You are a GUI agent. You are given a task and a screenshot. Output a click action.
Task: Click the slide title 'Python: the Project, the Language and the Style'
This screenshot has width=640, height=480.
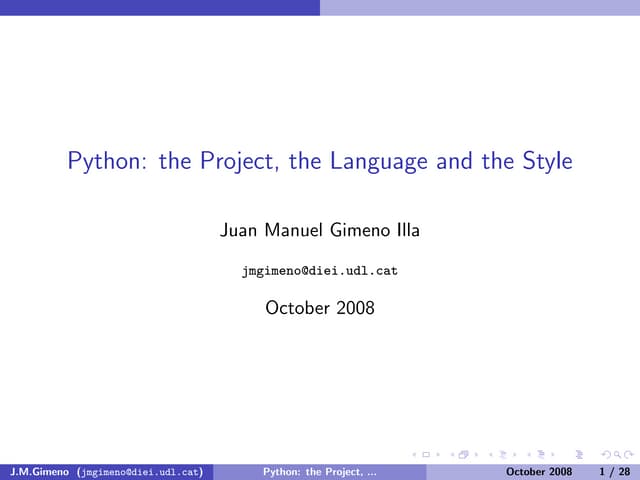320,161
